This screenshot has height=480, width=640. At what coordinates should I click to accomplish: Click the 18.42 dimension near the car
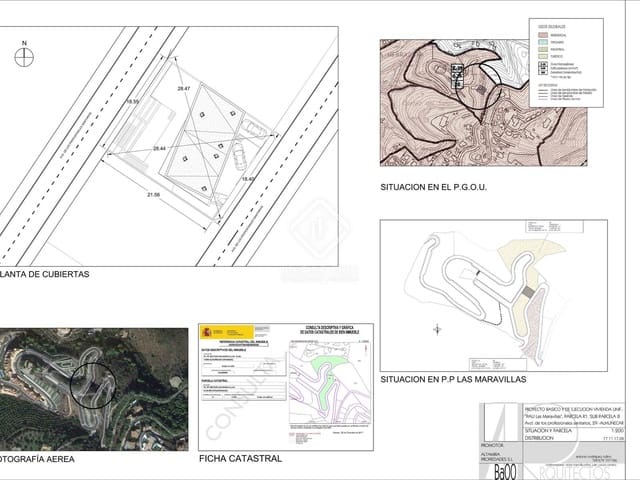(248, 178)
